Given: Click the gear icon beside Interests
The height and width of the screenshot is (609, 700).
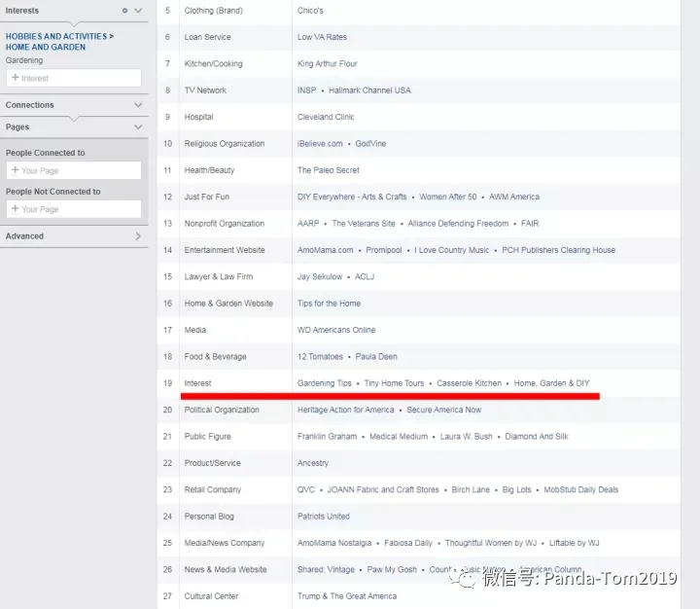Looking at the screenshot, I should tap(125, 11).
